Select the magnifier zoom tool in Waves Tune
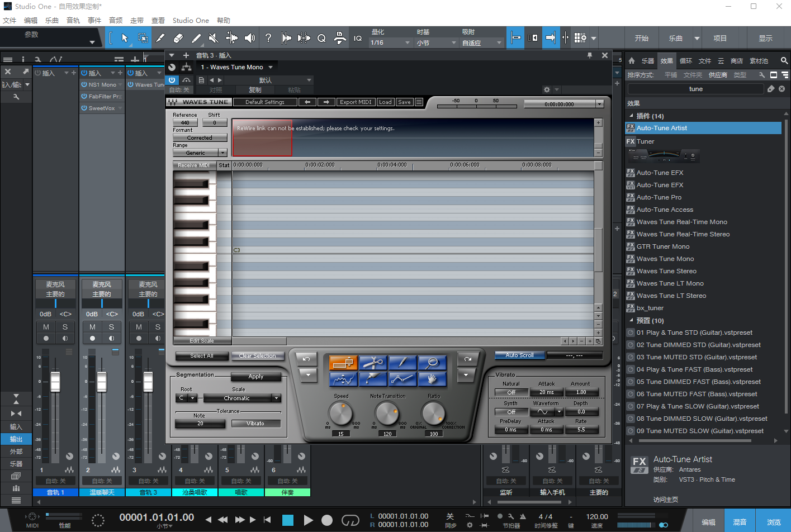Image resolution: width=791 pixels, height=532 pixels. coord(432,363)
